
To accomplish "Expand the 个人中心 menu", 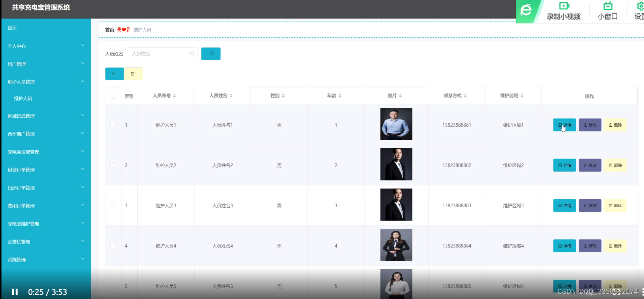I will 46,46.
